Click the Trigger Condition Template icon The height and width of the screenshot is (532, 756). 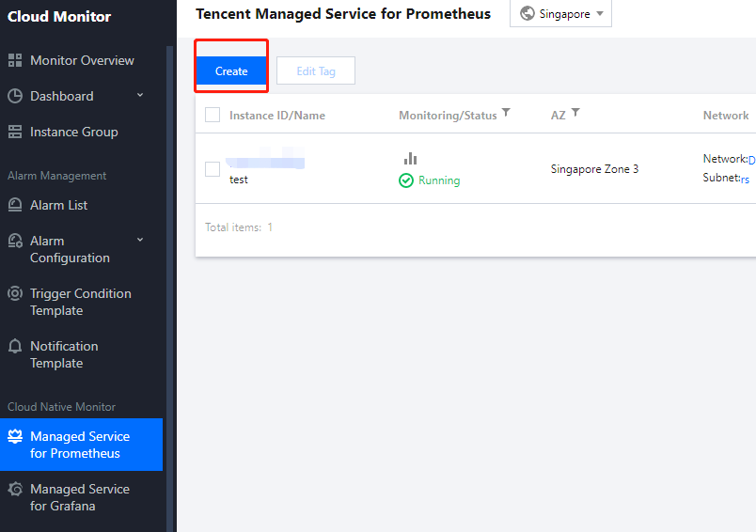[x=15, y=293]
